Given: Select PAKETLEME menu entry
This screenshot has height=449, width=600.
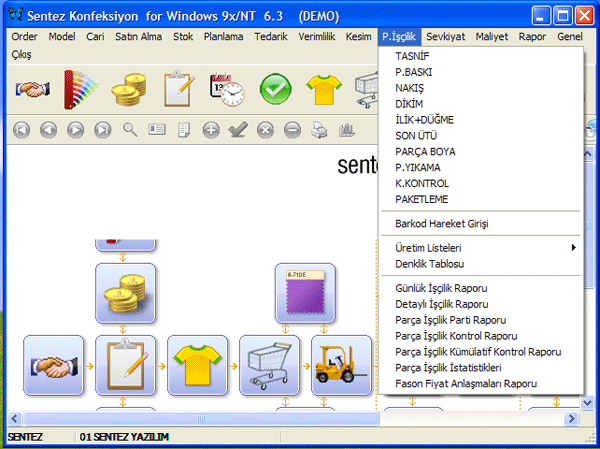Looking at the screenshot, I should [x=482, y=199].
